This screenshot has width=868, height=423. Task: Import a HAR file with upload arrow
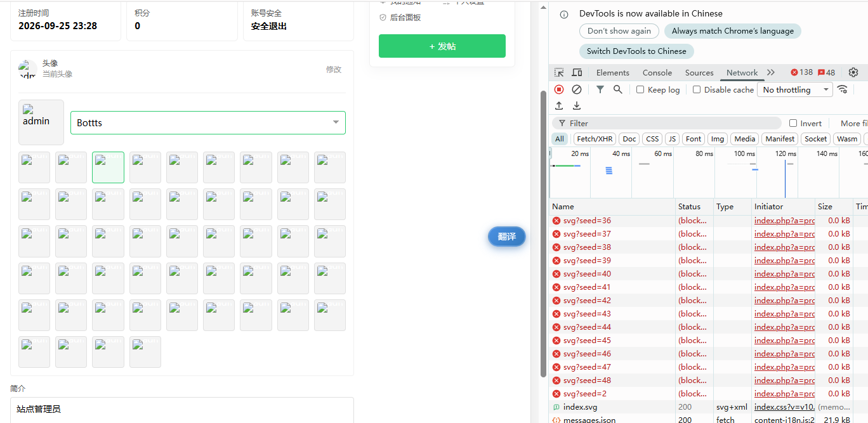(x=559, y=106)
